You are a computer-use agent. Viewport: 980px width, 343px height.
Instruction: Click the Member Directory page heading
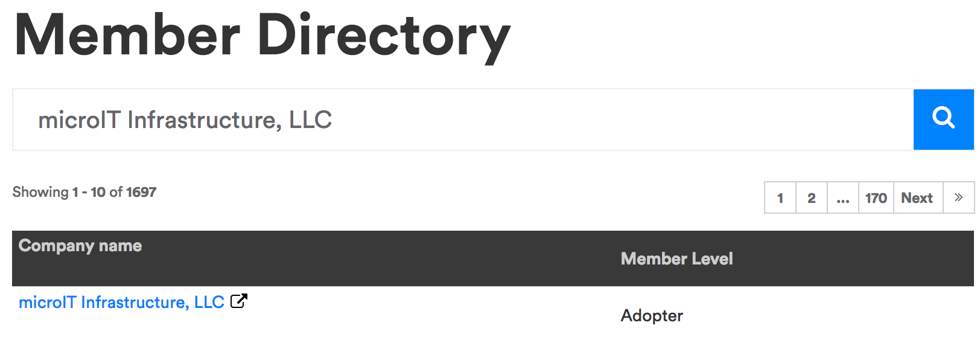(262, 36)
